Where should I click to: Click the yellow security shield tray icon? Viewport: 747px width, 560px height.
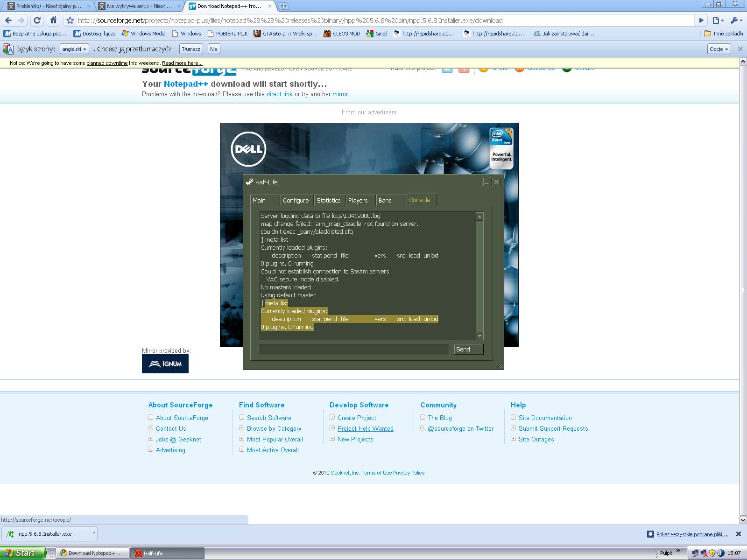pyautogui.click(x=712, y=553)
